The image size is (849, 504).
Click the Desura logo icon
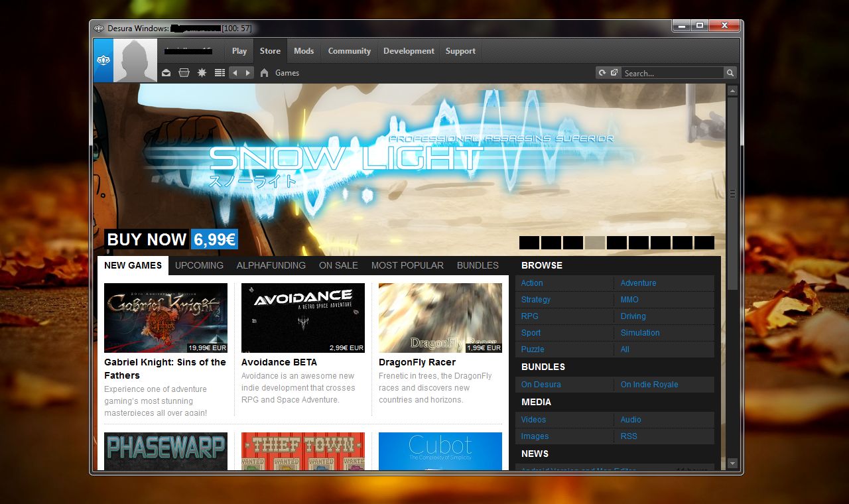coord(103,60)
